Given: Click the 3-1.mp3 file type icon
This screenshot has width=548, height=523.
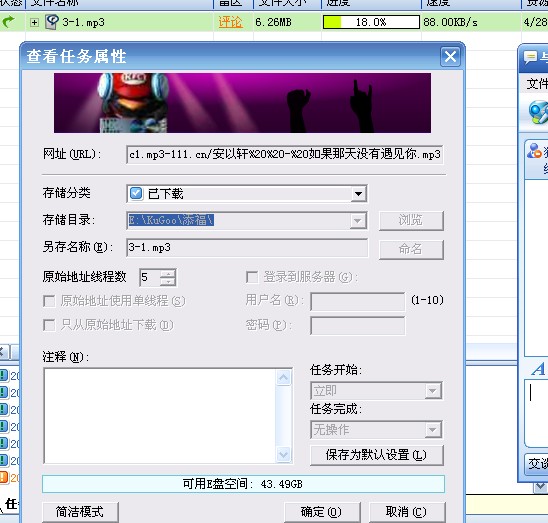Looking at the screenshot, I should [x=52, y=22].
